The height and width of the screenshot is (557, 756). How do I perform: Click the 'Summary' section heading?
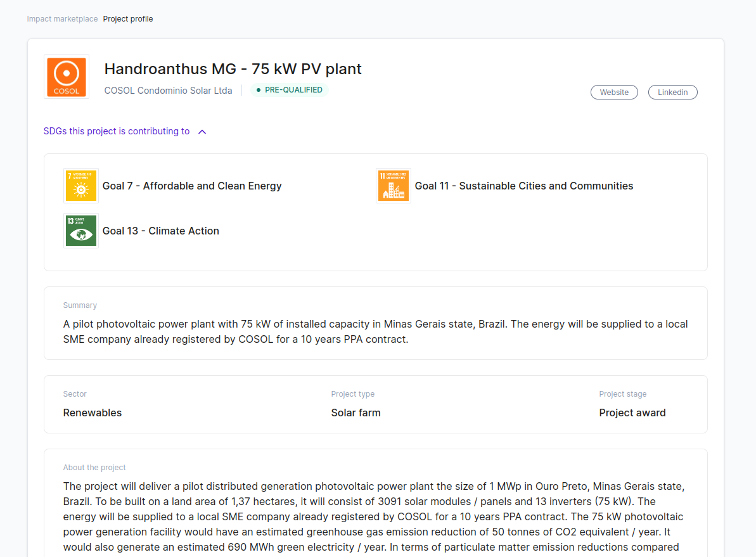point(80,305)
